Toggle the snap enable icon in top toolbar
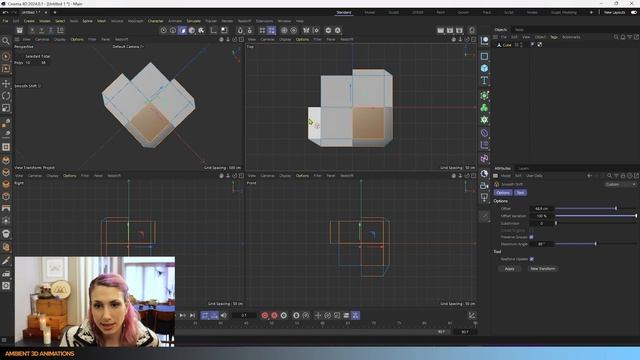640x360 pixels. tap(240, 31)
